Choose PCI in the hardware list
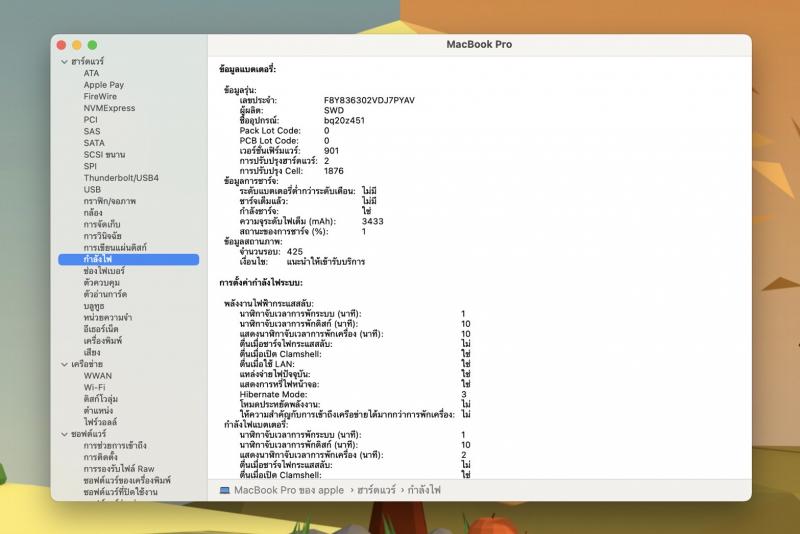The width and height of the screenshot is (800, 534). tap(90, 120)
